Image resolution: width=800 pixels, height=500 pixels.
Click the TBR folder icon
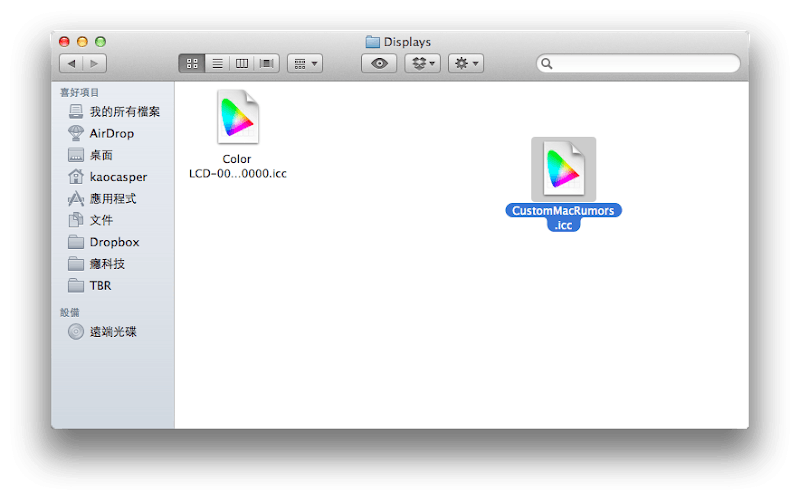(76, 286)
